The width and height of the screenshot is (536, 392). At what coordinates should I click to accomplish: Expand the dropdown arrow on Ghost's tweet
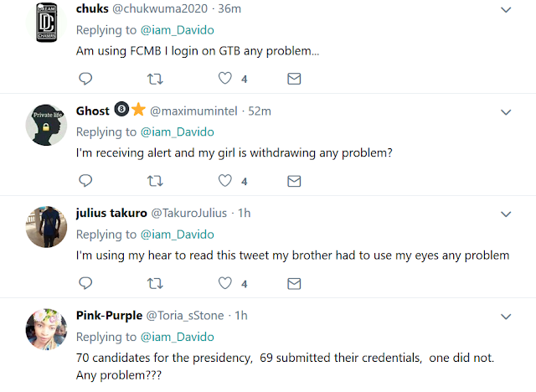click(506, 111)
